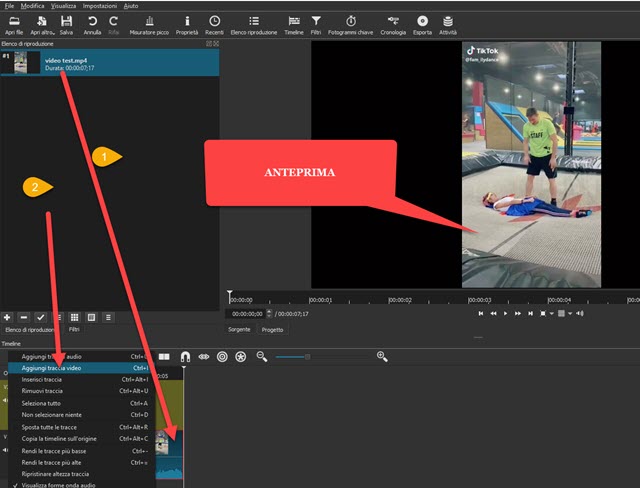The image size is (640, 488).
Task: Remove playlist item with minus button
Action: click(x=24, y=317)
